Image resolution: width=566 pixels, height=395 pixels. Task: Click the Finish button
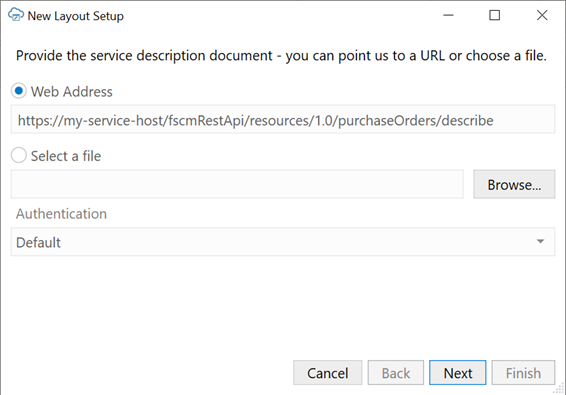point(523,373)
